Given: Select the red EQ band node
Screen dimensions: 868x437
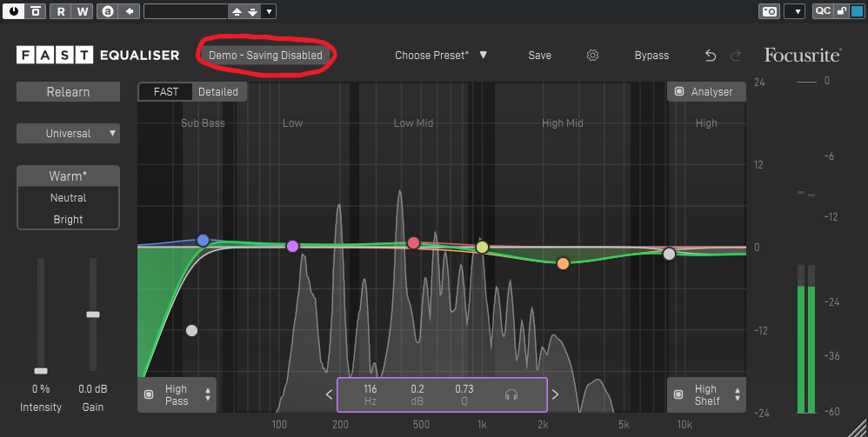Looking at the screenshot, I should click(413, 243).
